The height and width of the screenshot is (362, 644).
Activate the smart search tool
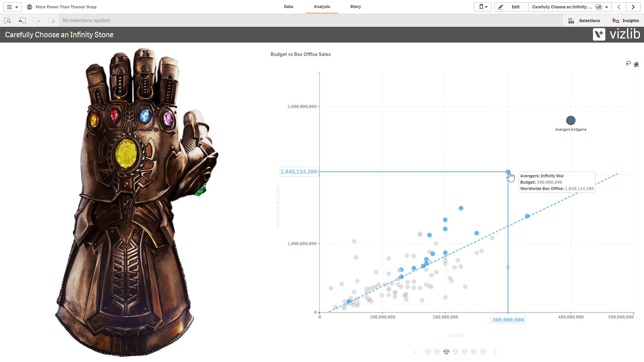coord(7,20)
